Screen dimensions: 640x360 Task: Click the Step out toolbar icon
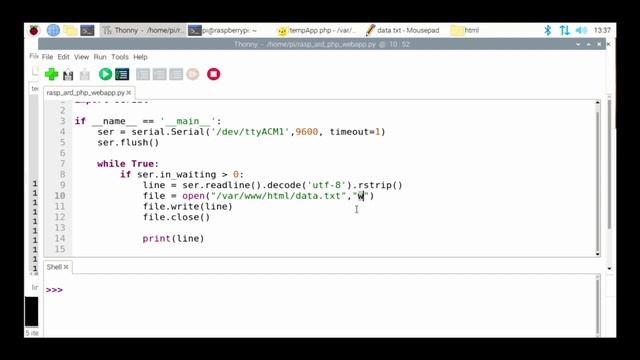tap(176, 74)
